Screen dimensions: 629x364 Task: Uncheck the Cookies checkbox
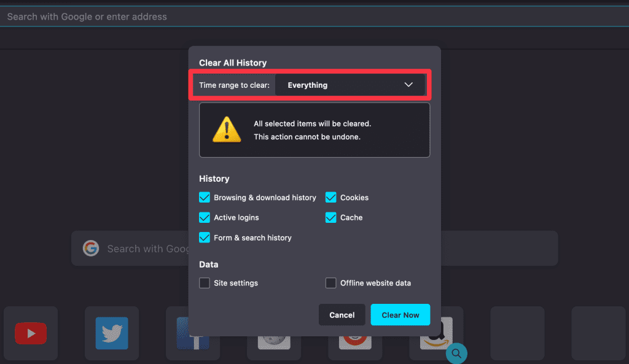(331, 197)
